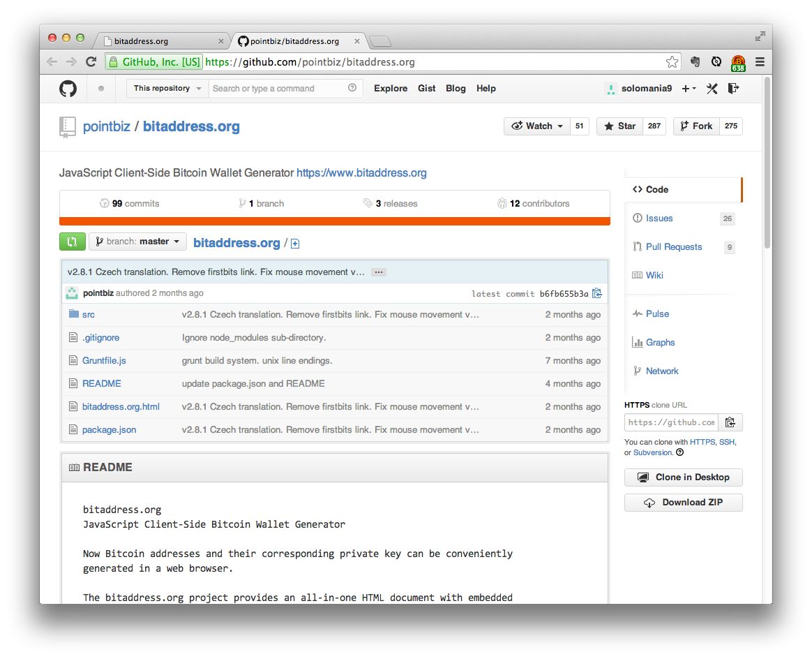Click the sign out icon
Viewport: 812px width, 659px height.
click(x=733, y=89)
